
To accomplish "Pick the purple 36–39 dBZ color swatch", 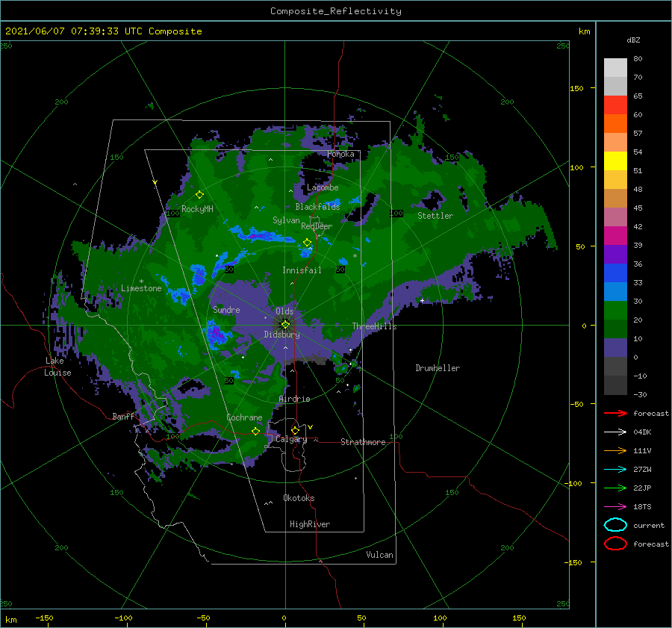I will click(x=615, y=255).
